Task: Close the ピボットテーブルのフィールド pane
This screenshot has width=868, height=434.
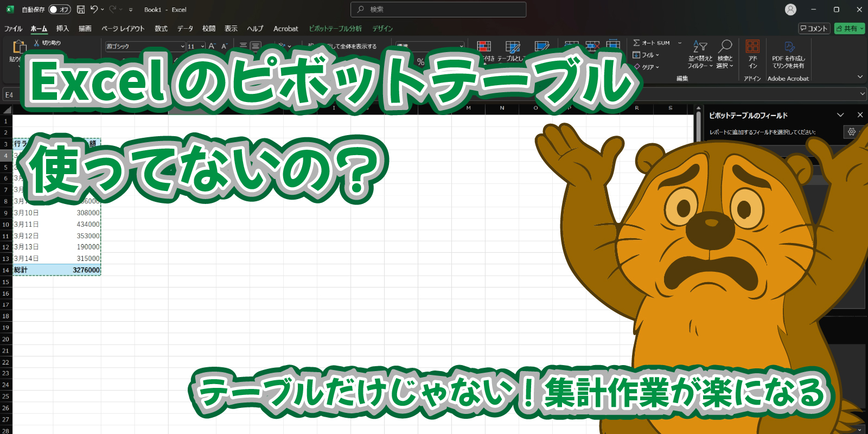Action: (x=860, y=115)
